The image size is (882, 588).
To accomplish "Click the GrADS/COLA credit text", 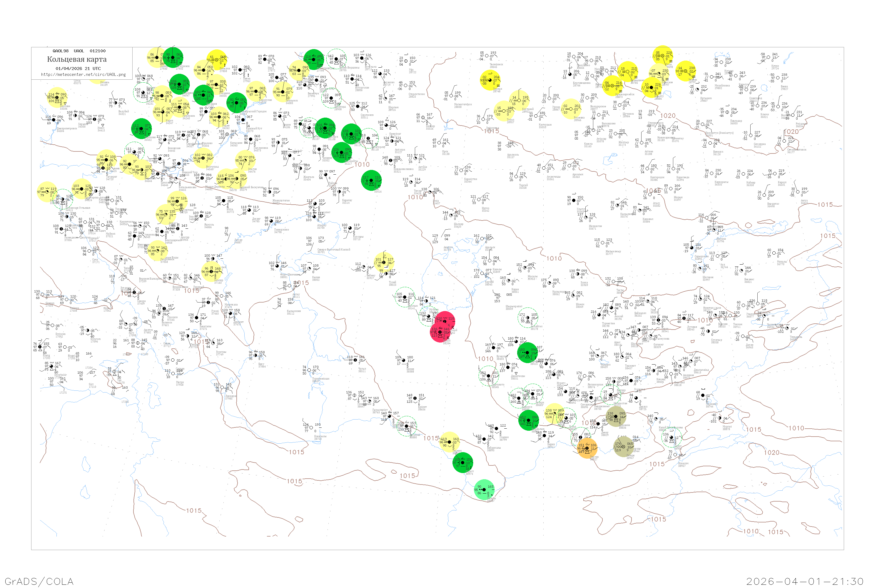I will point(39,581).
